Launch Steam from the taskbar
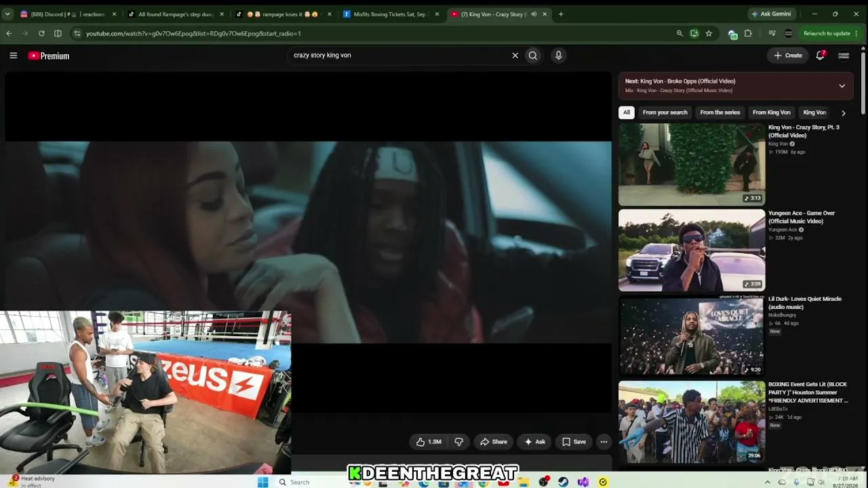 tap(563, 482)
